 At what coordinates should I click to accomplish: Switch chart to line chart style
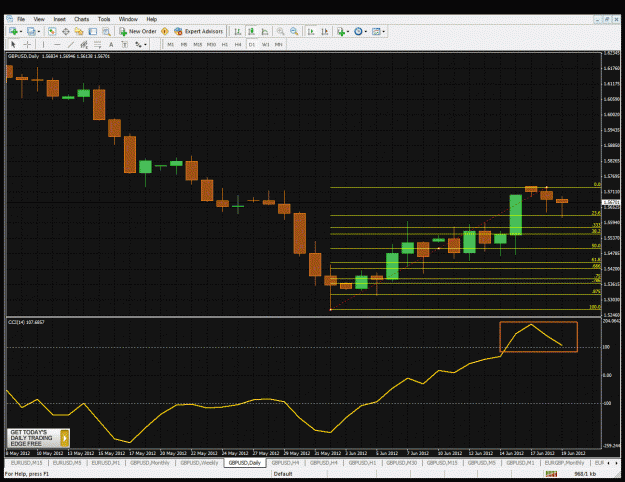click(x=265, y=31)
